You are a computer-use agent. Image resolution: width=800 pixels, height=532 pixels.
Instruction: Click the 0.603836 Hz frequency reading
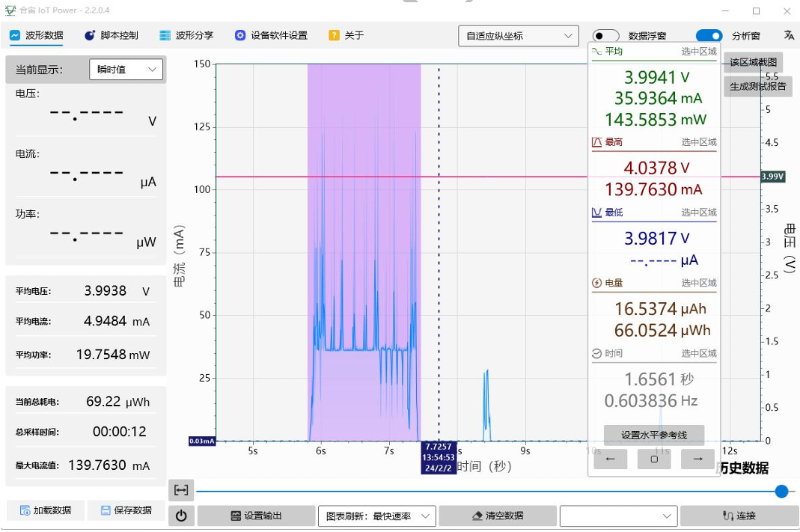[x=651, y=400]
